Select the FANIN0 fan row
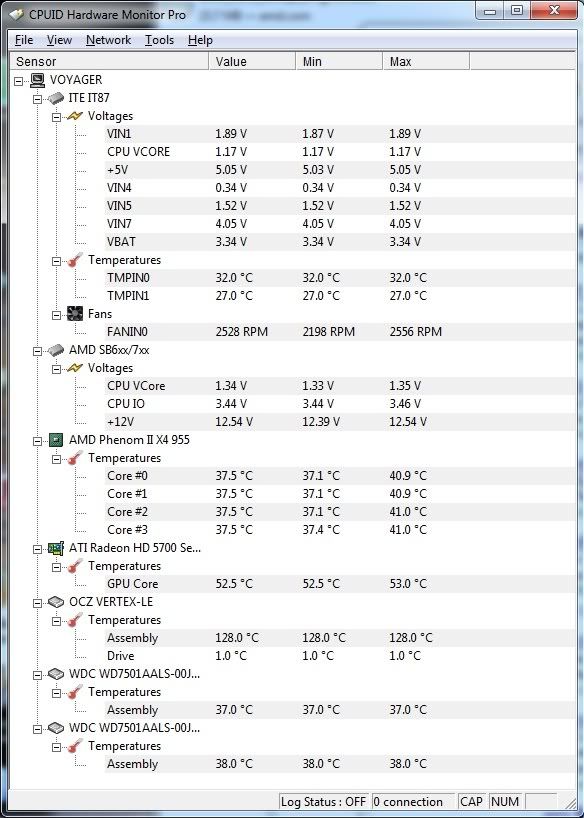The width and height of the screenshot is (584, 818). (339, 332)
